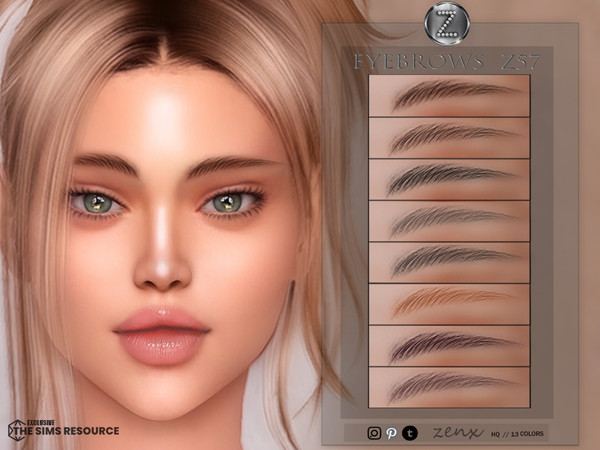The image size is (600, 450).
Task: Click the Tumblr icon
Action: click(409, 432)
